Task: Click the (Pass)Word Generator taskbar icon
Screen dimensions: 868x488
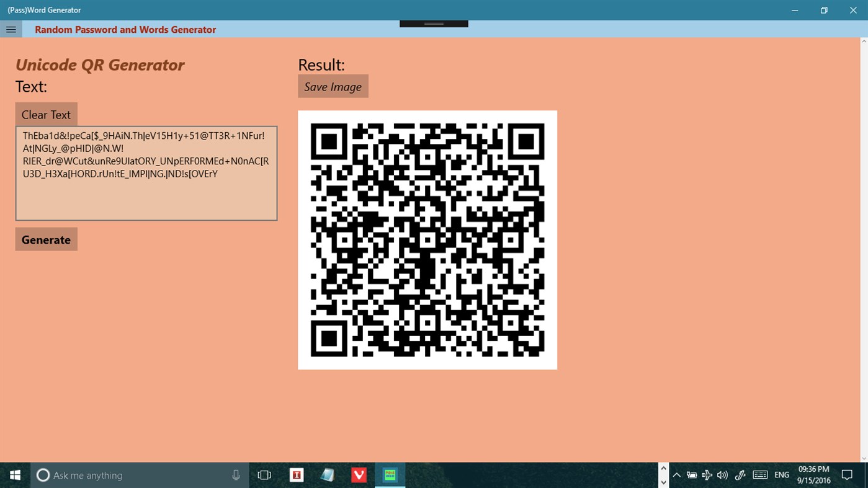Action: tap(390, 474)
